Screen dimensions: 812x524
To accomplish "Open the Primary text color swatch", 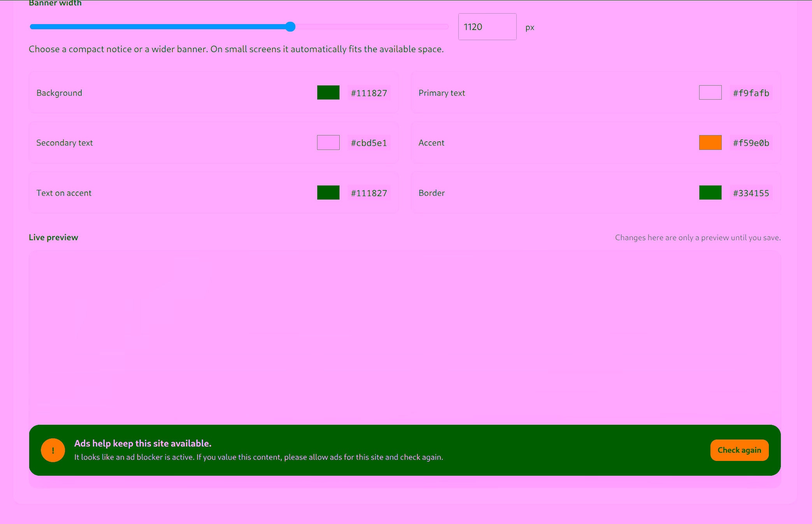I will [710, 93].
